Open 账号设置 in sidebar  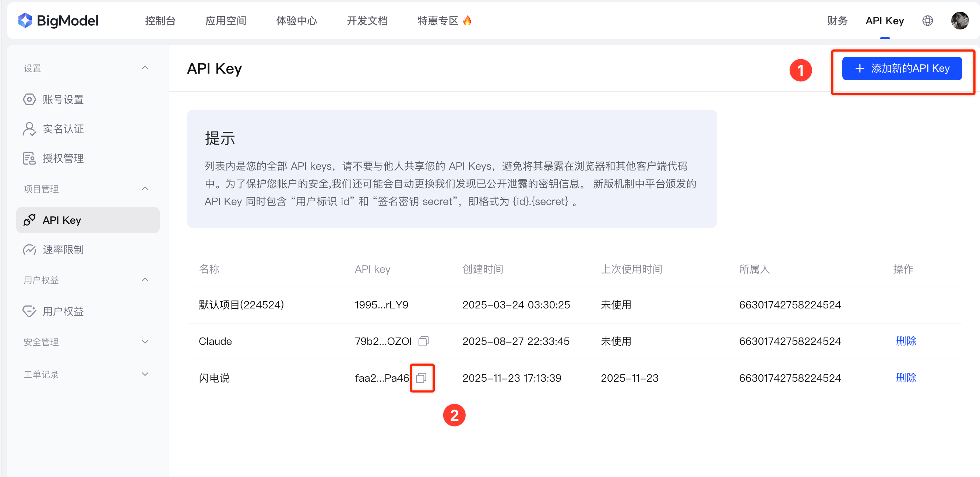tap(63, 100)
